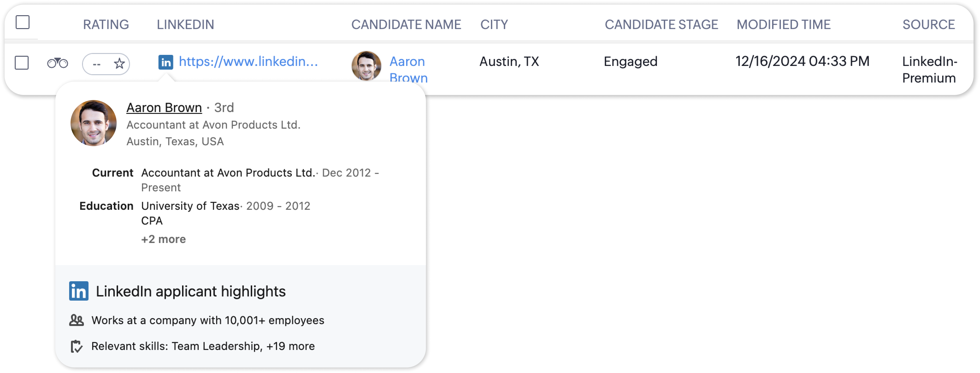
Task: Check Aaron Brown's row checkbox
Action: [x=22, y=63]
